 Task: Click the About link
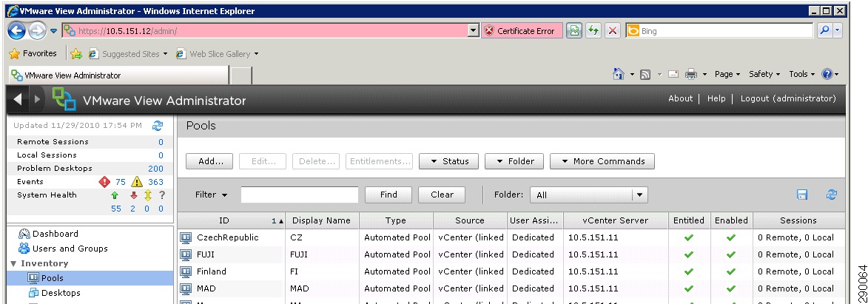tap(680, 98)
